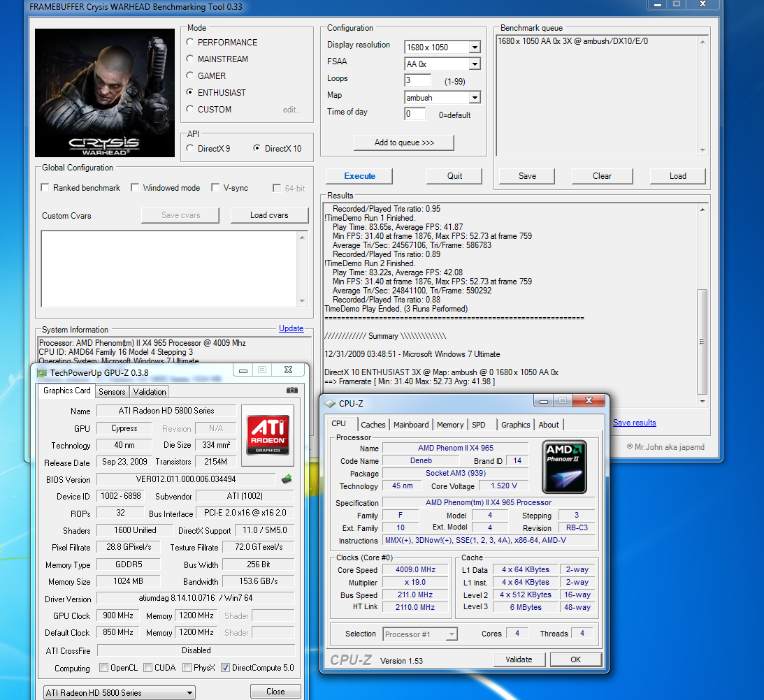
Task: Open the SPD tab in CPU-Z
Action: [479, 425]
